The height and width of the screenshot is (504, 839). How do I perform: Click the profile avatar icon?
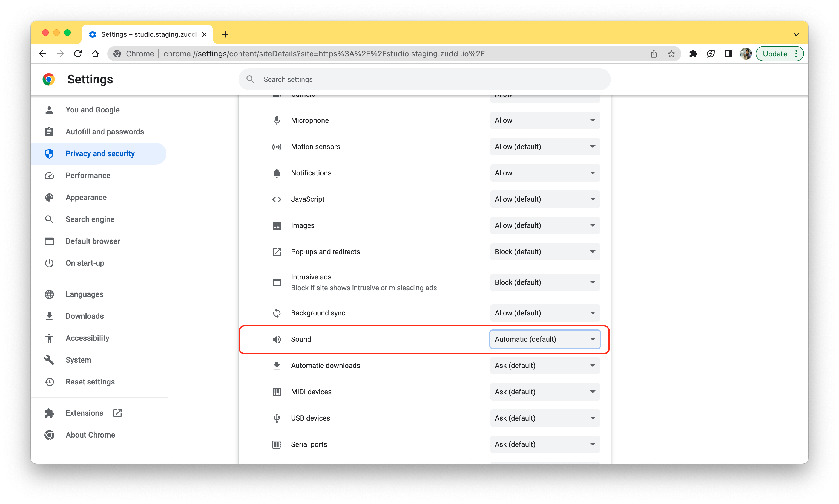(x=746, y=54)
